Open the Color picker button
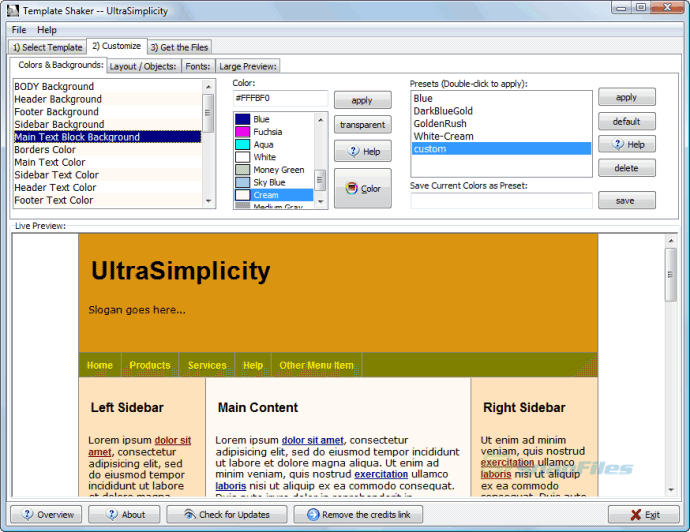This screenshot has height=532, width=690. click(x=363, y=188)
